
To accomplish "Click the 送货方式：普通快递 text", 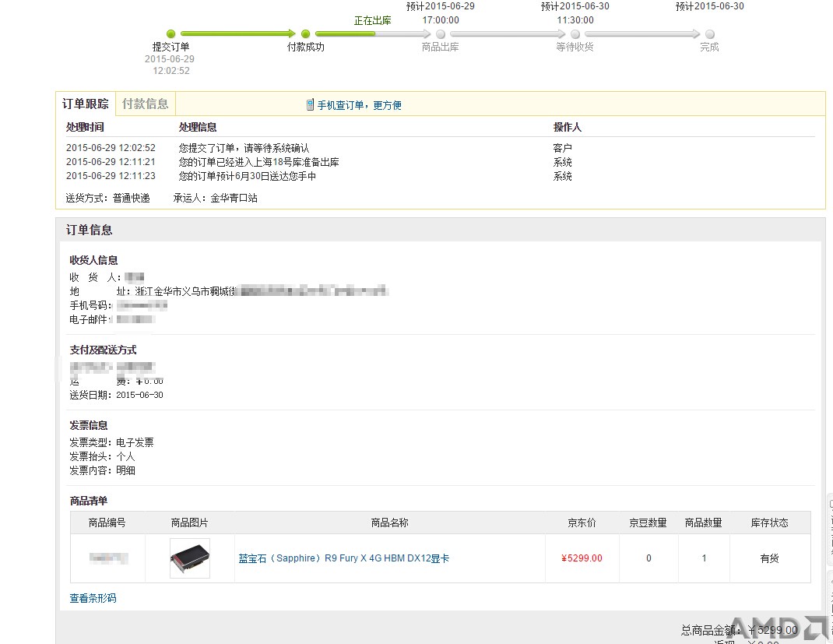I will click(x=108, y=199).
